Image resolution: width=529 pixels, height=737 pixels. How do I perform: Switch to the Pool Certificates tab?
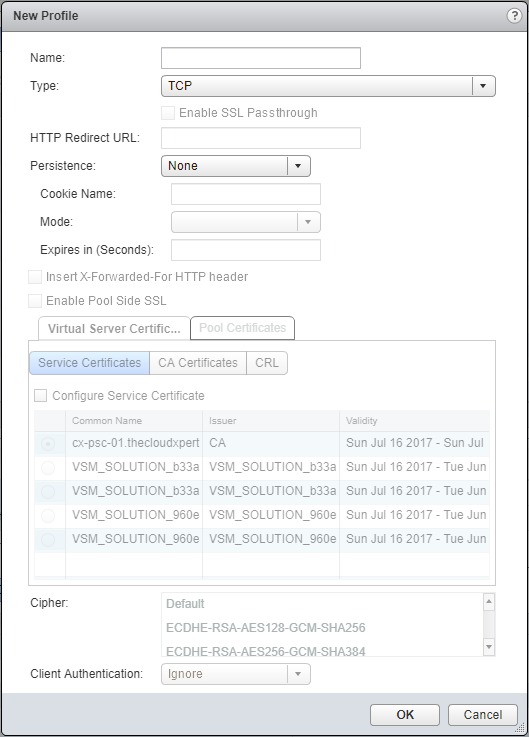(243, 328)
